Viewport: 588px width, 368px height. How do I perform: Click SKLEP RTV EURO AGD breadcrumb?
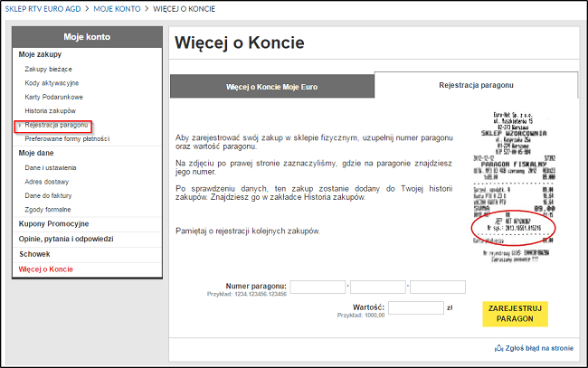42,8
